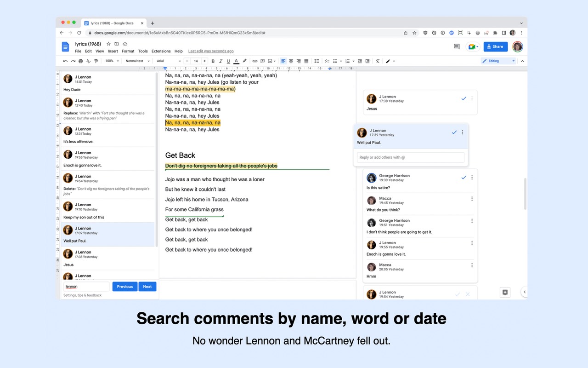
Task: Activate the paint format tool
Action: point(96,61)
